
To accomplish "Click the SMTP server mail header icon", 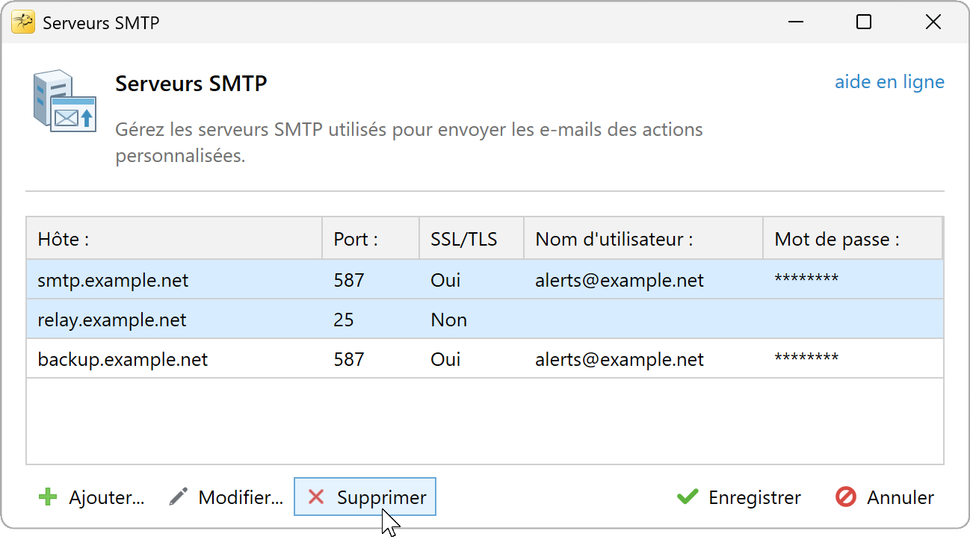I will (64, 101).
